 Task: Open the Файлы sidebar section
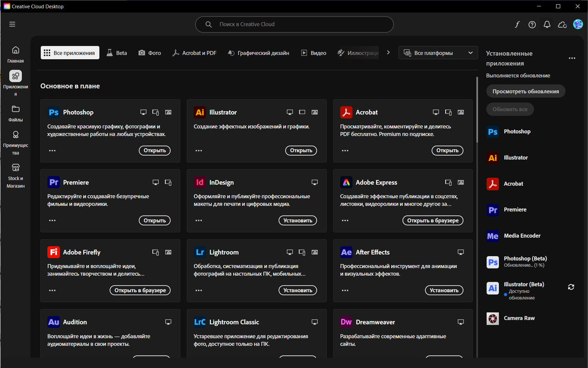[16, 113]
